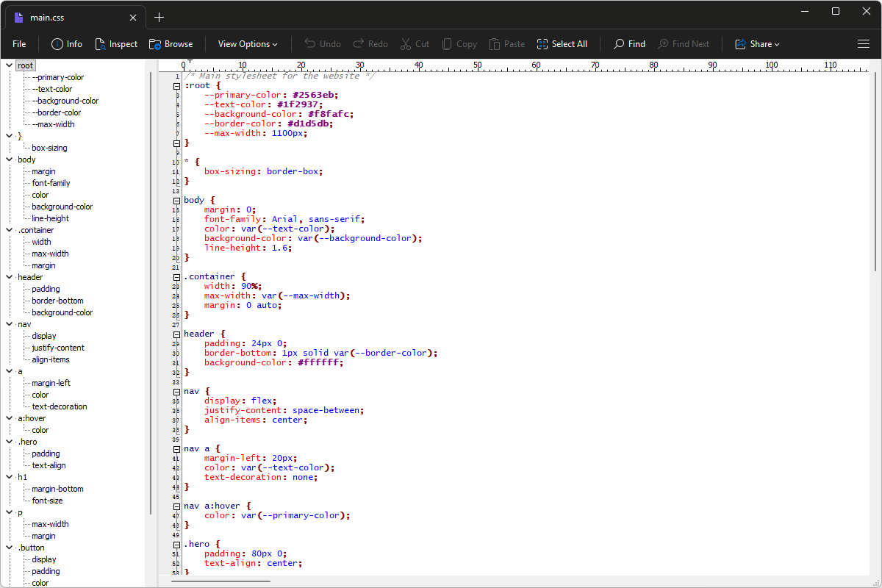Fold the nav a:hover code block
Screen dimensions: 882x588
click(x=176, y=506)
